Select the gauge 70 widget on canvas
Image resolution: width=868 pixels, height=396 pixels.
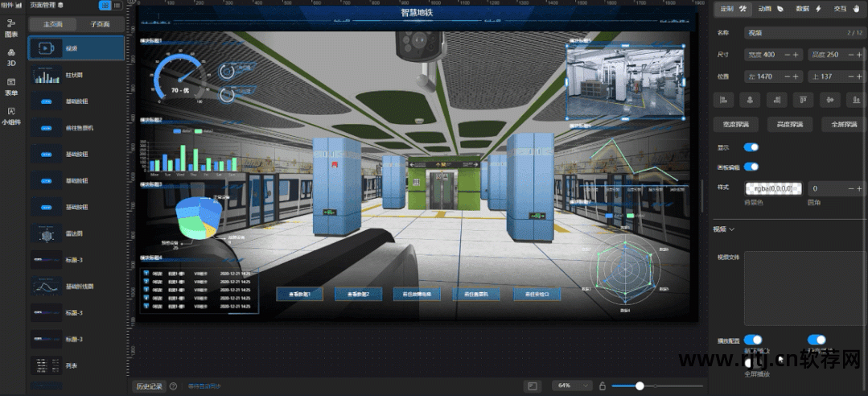pos(180,80)
